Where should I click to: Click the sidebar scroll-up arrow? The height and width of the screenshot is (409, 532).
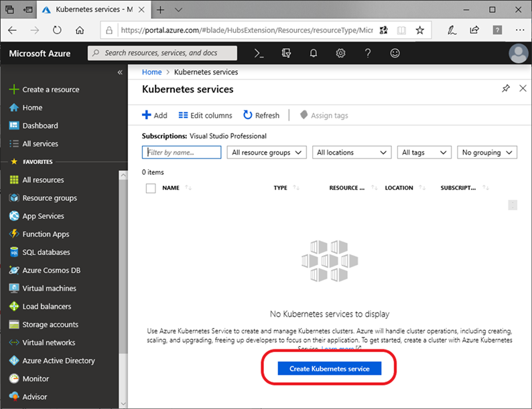tap(123, 175)
